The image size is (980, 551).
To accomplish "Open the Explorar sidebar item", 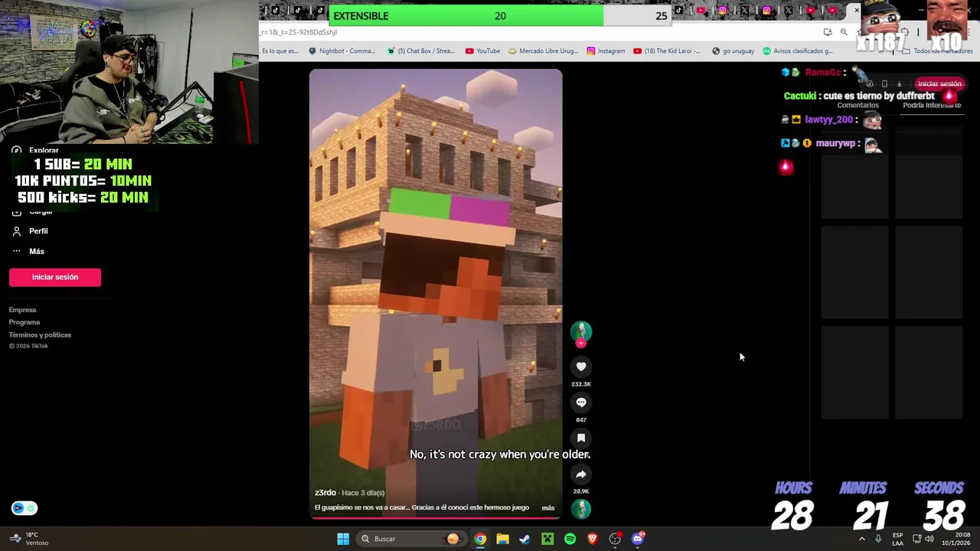I will 36,151.
